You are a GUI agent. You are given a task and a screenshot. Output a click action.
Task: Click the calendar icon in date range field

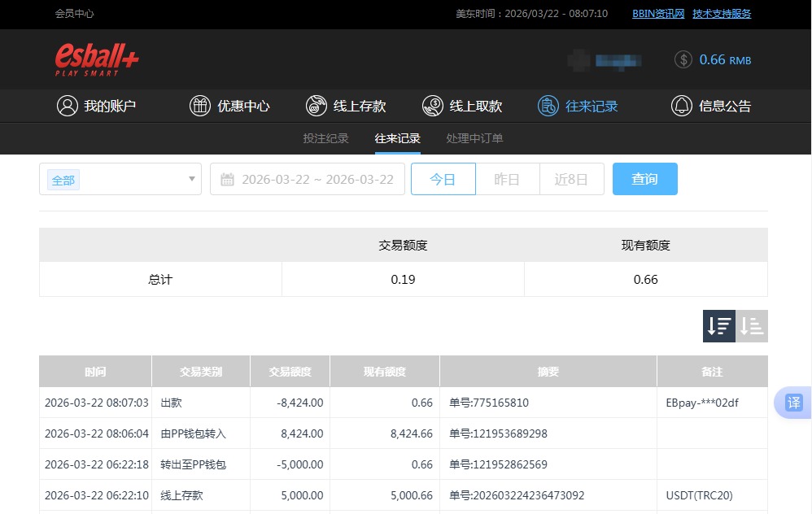point(228,179)
